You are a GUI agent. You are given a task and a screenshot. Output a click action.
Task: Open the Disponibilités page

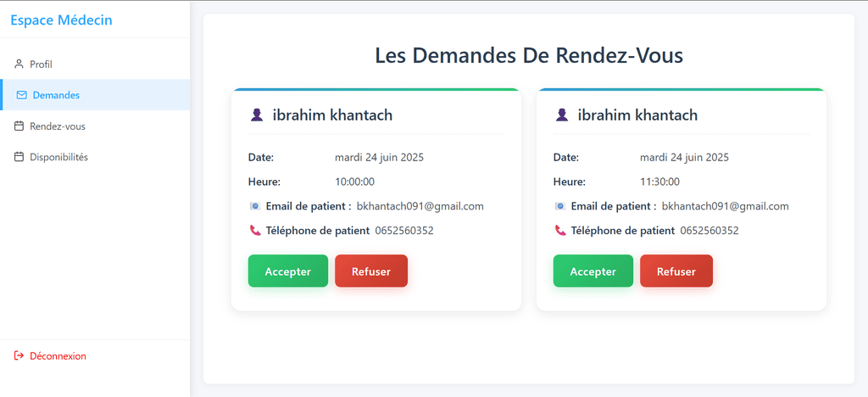point(58,157)
